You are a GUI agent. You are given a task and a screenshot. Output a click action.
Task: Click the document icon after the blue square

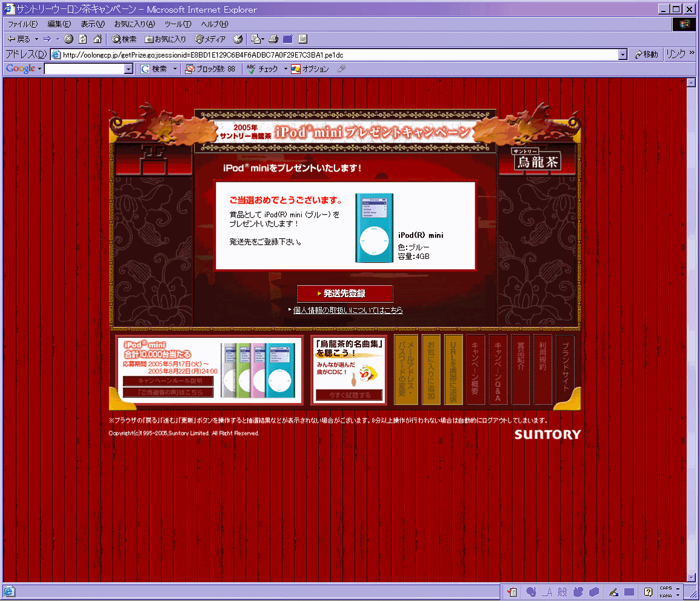click(302, 39)
